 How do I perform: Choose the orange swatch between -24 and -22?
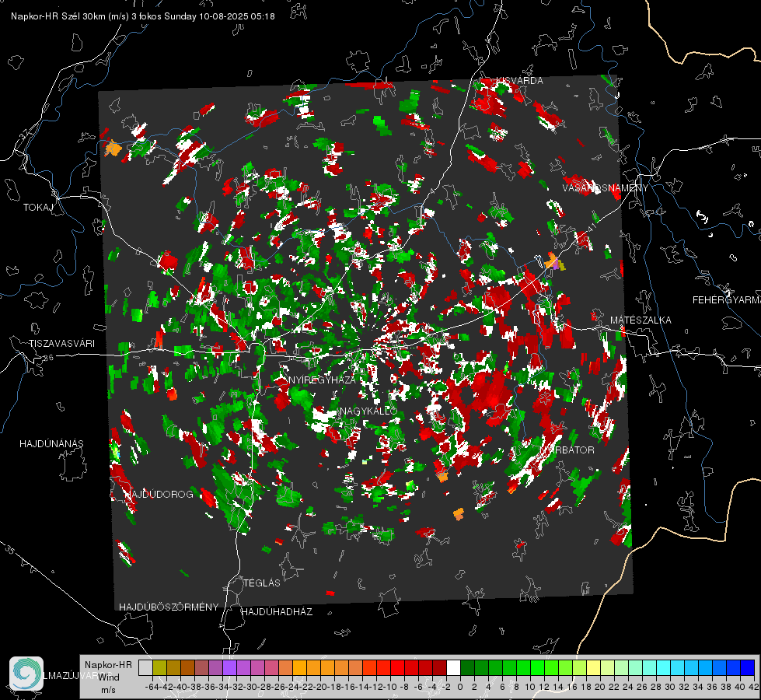coord(299,667)
